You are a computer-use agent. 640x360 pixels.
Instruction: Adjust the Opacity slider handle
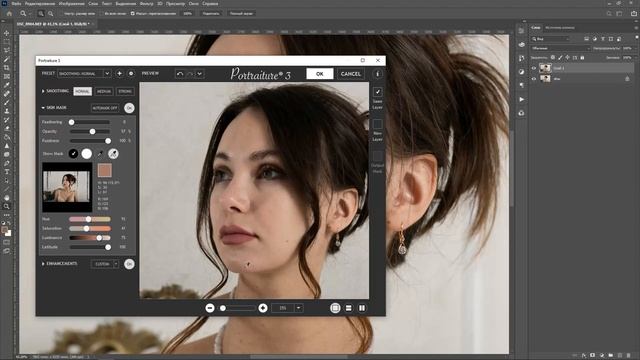click(x=93, y=131)
